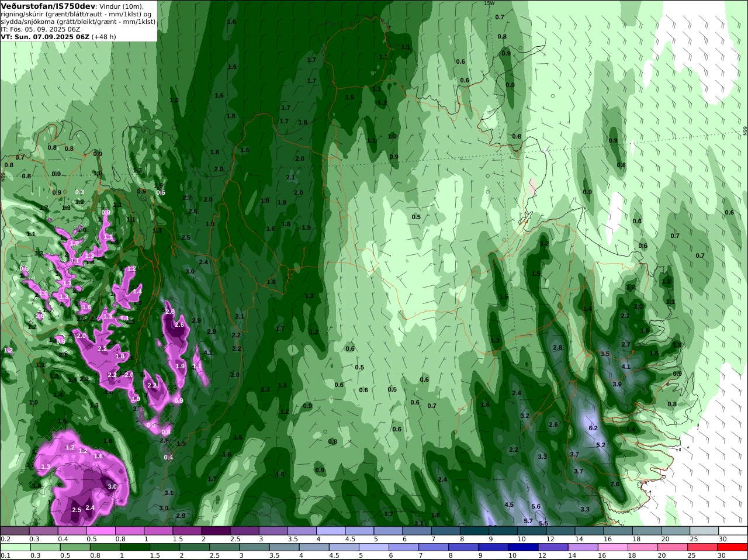Image resolution: width=748 pixels, height=560 pixels.
Task: Click the 5.7 precipitation value on the map
Action: coord(528,521)
